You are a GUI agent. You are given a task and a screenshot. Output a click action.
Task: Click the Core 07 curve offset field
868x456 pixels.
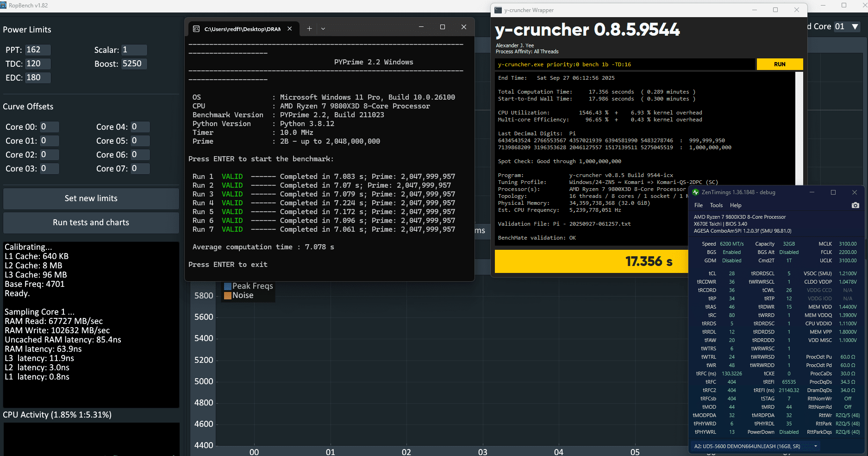140,169
